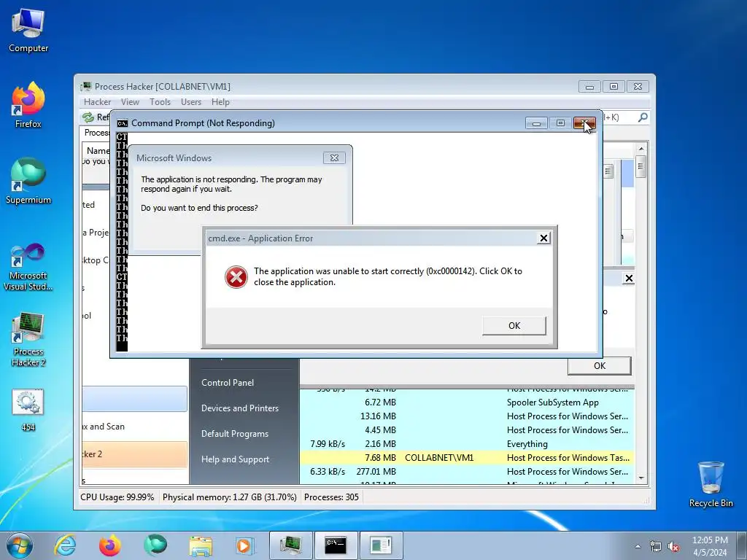
Task: Open the 454 desktop file icon
Action: pos(28,410)
